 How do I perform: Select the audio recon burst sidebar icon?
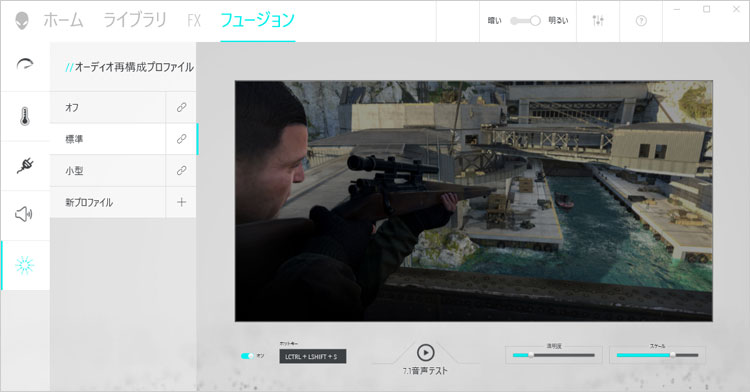point(25,265)
